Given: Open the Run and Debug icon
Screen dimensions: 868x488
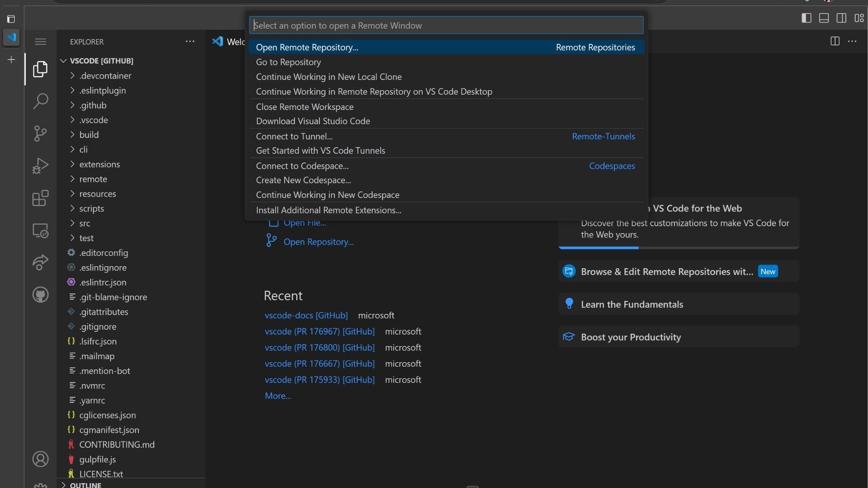Looking at the screenshot, I should coord(40,166).
